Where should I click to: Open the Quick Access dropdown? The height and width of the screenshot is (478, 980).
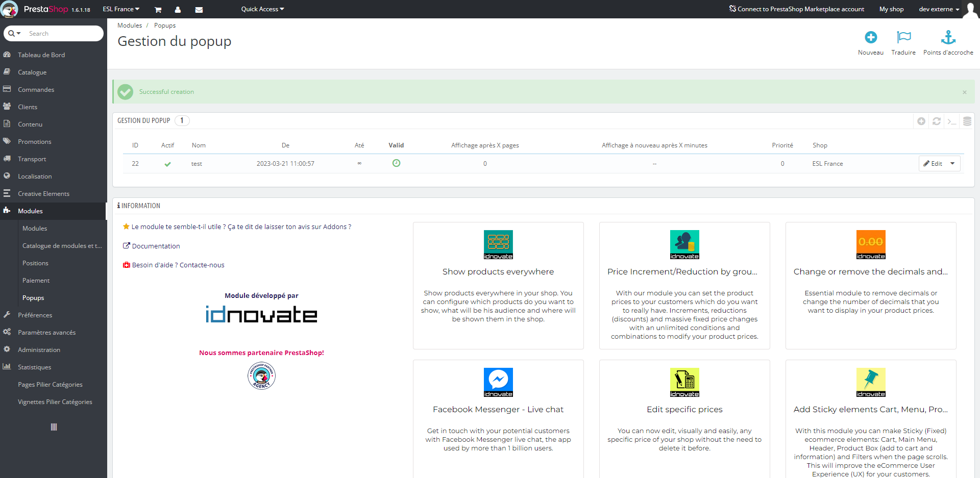pos(262,9)
